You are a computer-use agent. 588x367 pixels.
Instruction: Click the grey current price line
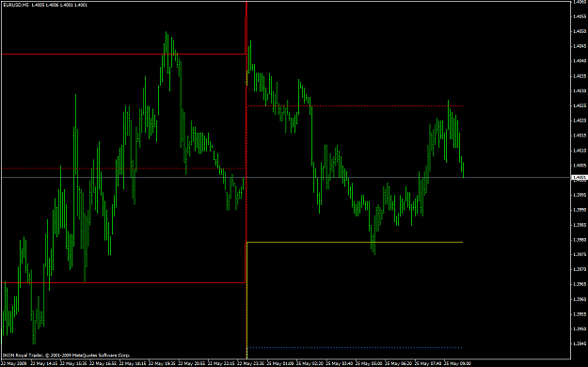point(285,177)
